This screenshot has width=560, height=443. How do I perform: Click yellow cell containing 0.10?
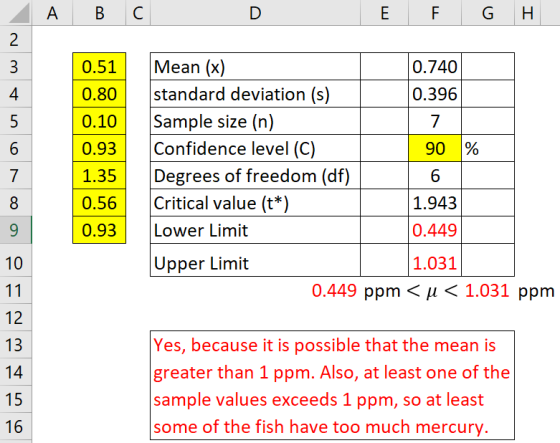(99, 121)
